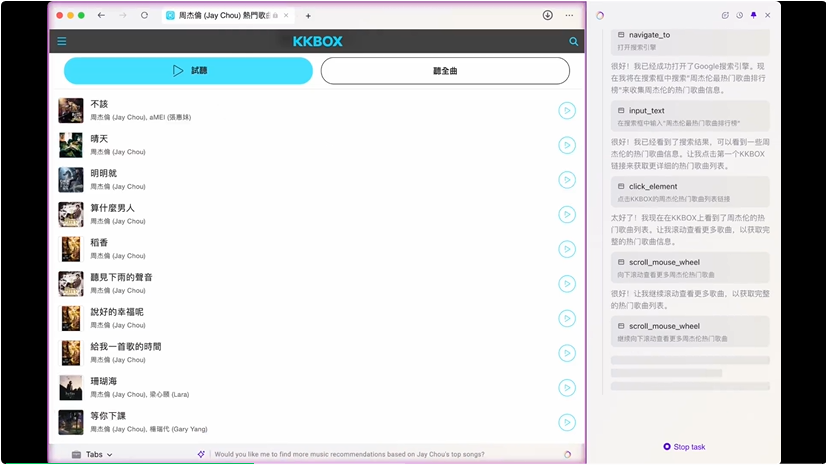Click the 聽全曲 button
826x465 pixels.
pyautogui.click(x=445, y=71)
